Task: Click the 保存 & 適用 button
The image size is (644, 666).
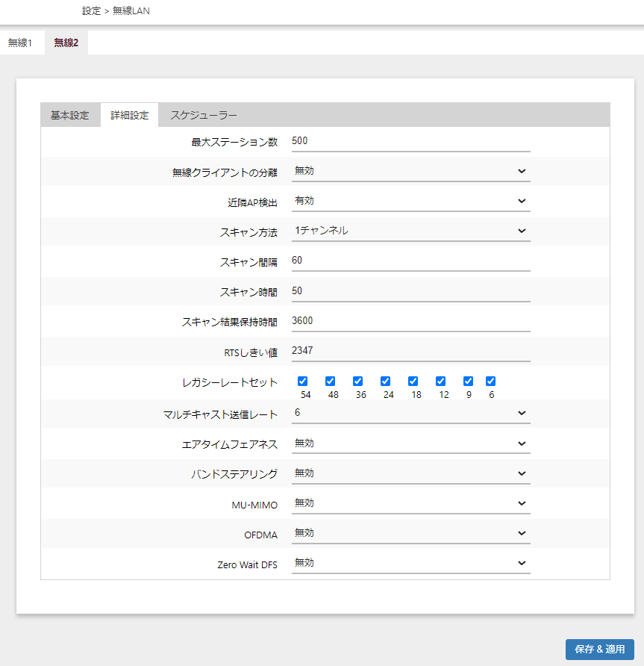Action: click(599, 650)
